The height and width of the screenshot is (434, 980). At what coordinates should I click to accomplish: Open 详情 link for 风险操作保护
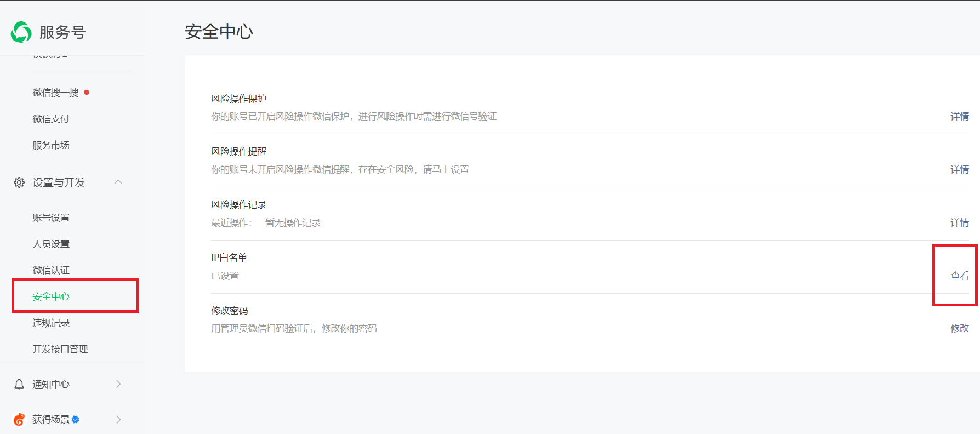point(959,116)
